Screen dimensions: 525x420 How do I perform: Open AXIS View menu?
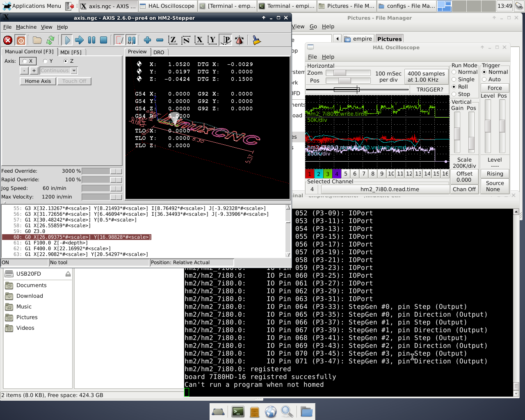(x=46, y=27)
